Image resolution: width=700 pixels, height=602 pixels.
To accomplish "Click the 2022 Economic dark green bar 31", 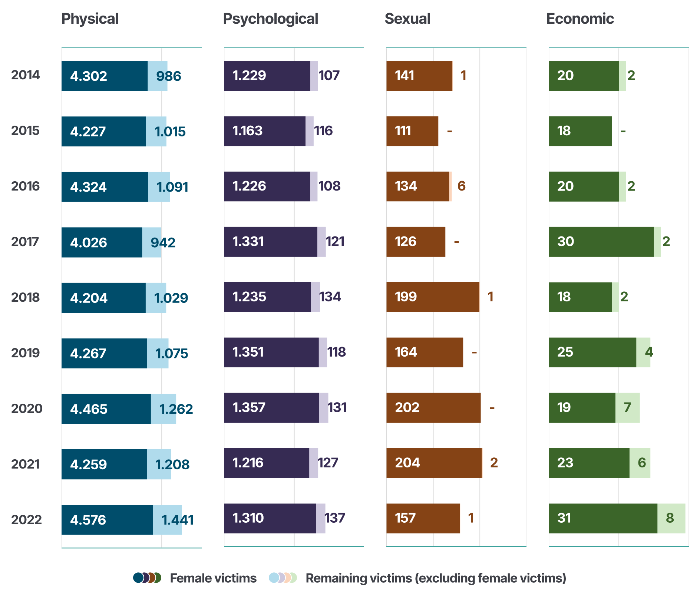I will coord(603,518).
